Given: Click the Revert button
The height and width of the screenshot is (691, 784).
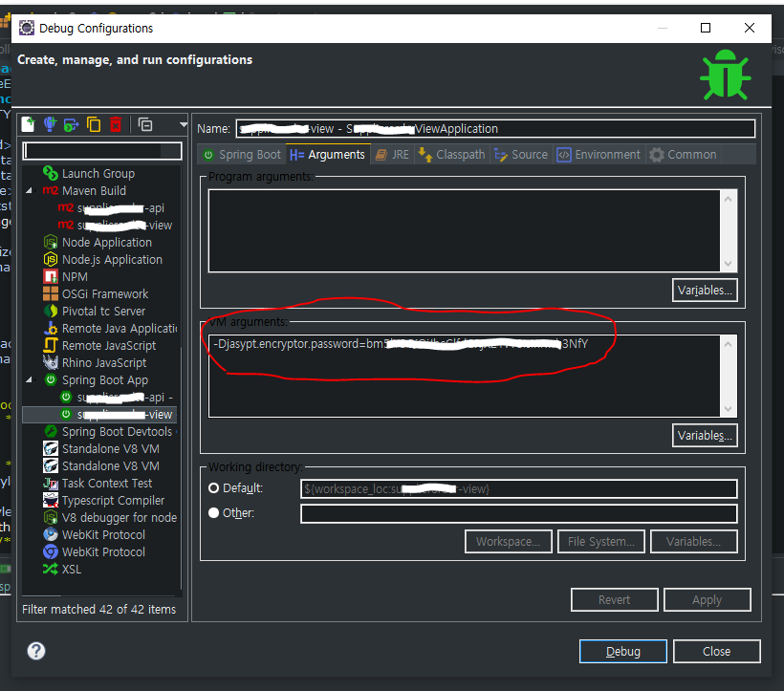Looking at the screenshot, I should 614,599.
